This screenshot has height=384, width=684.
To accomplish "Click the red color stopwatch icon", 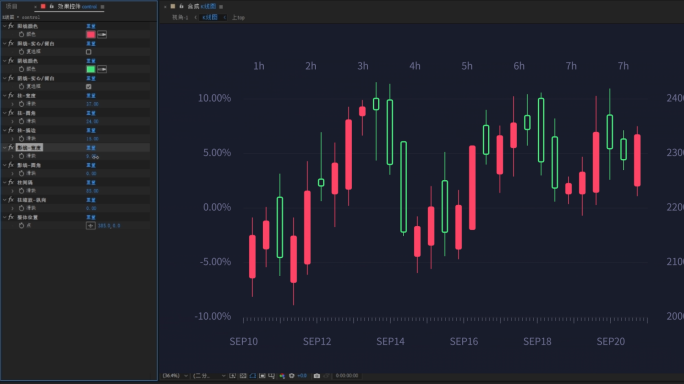I will pos(21,34).
